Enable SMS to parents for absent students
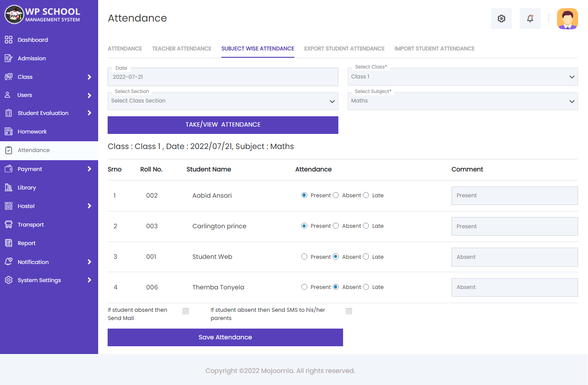Screen dimensions: 588x385 click(x=349, y=310)
